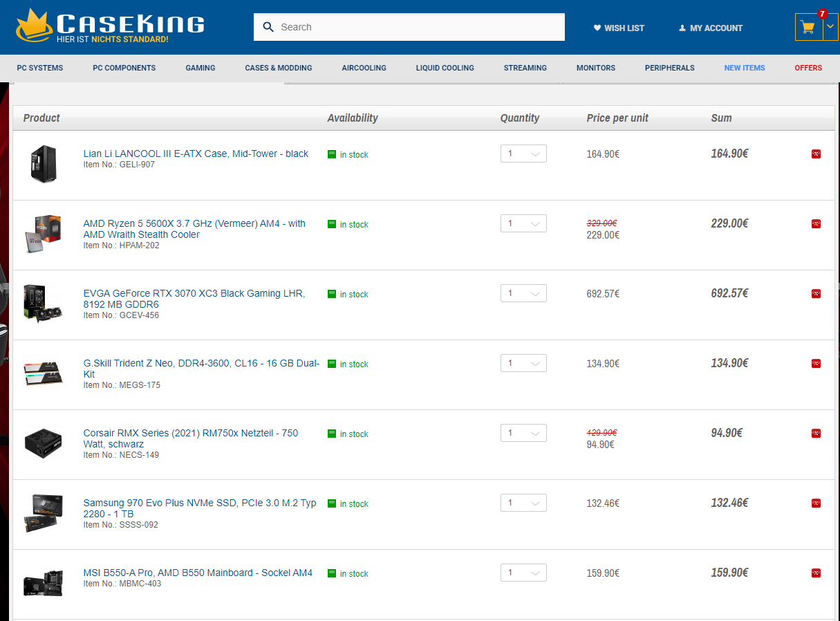Open the Corsair RM750x Netzteil product link
Viewport: 840px width, 621px height.
pyautogui.click(x=191, y=438)
